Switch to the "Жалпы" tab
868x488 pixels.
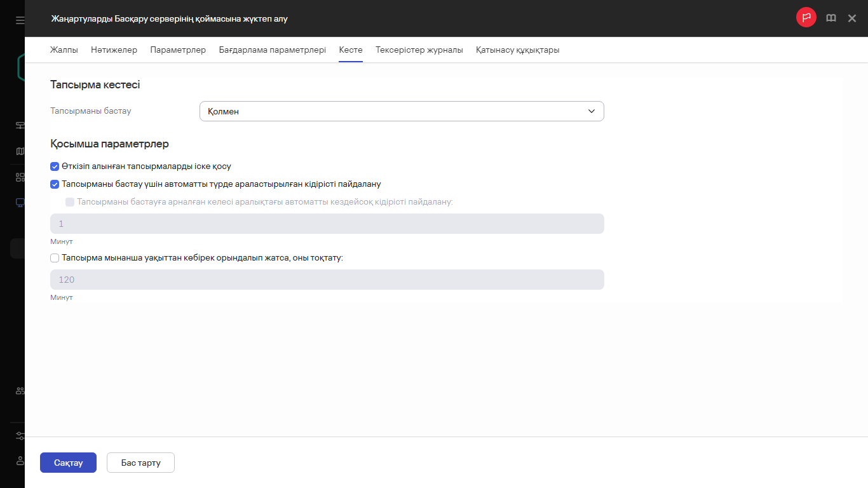(x=64, y=50)
